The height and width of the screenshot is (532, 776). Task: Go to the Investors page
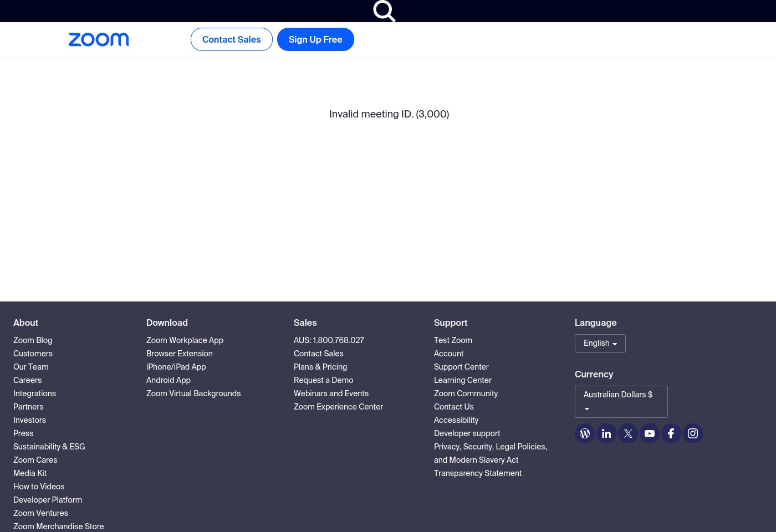pyautogui.click(x=29, y=420)
